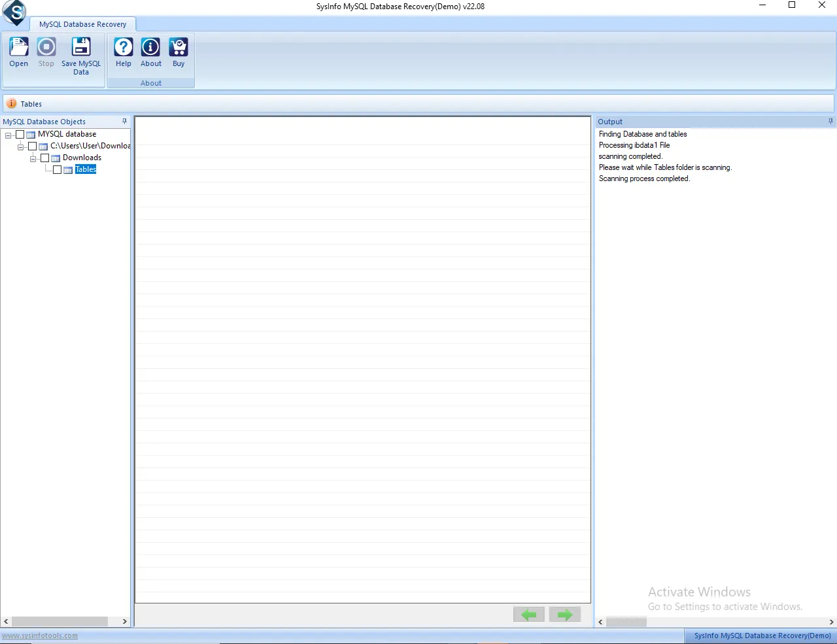The height and width of the screenshot is (644, 837).
Task: Click the 'Output' panel title
Action: tap(610, 122)
